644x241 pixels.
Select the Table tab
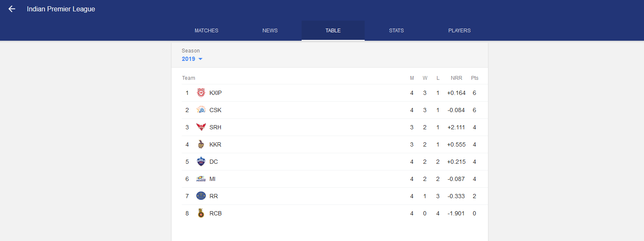[333, 31]
